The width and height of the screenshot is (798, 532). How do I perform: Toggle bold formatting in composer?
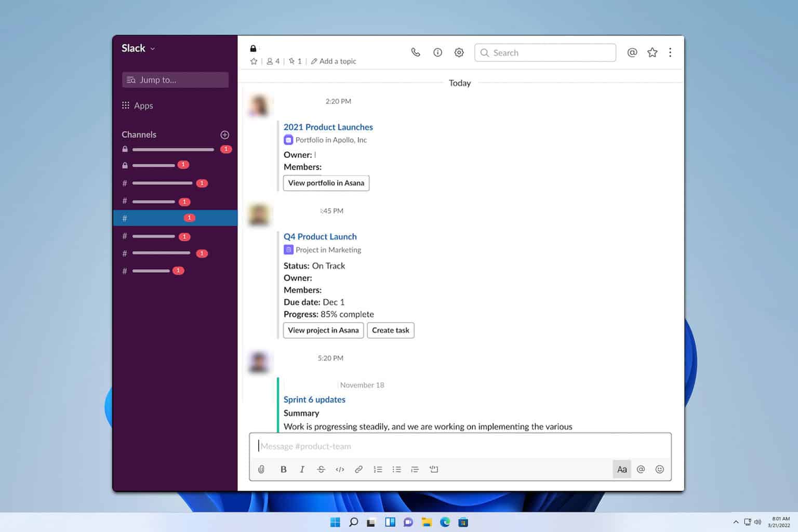point(283,469)
